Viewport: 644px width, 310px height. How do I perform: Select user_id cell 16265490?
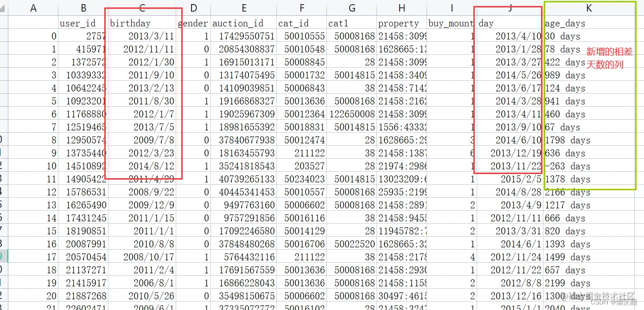click(x=83, y=205)
